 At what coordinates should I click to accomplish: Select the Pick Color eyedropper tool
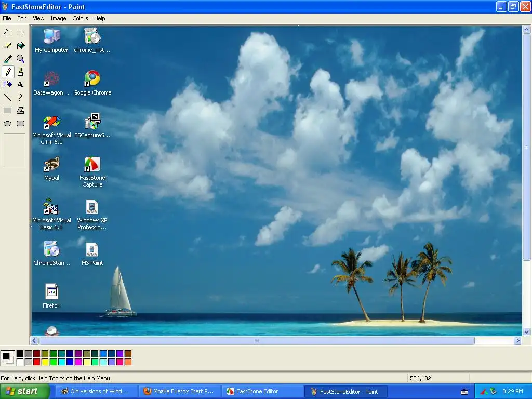tap(7, 59)
